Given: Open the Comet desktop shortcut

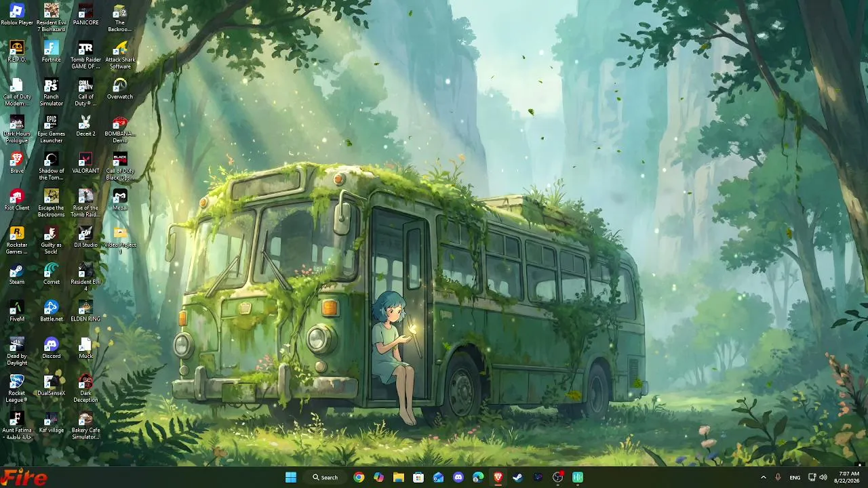Looking at the screenshot, I should (52, 274).
